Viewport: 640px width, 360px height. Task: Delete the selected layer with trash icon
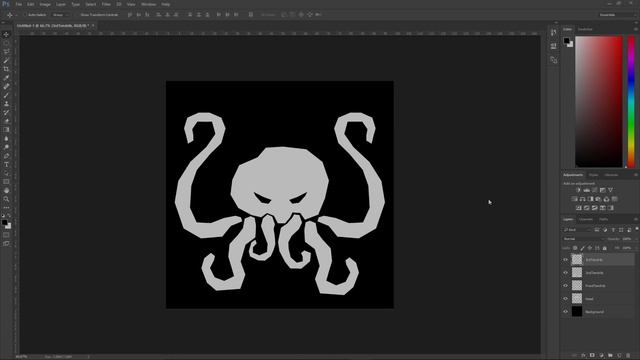[x=628, y=356]
